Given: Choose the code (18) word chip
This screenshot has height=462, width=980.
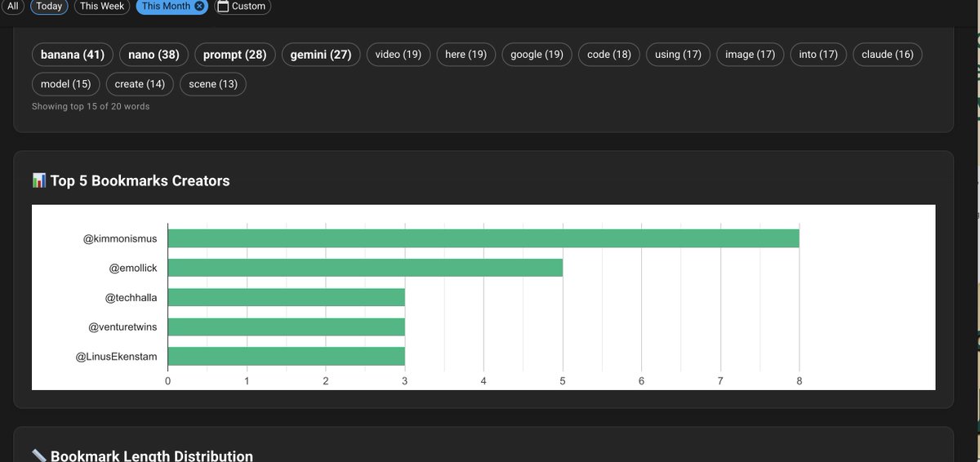Looking at the screenshot, I should [609, 55].
